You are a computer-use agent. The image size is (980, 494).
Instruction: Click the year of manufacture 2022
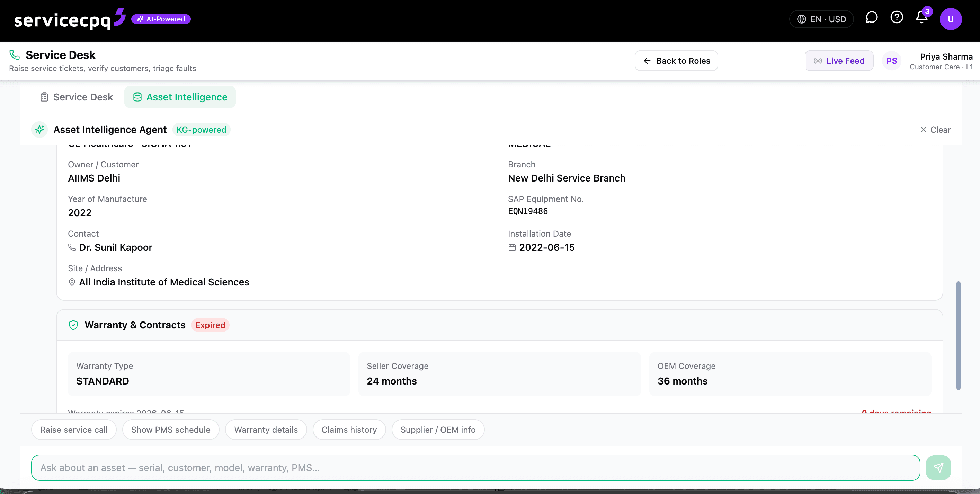click(x=80, y=213)
